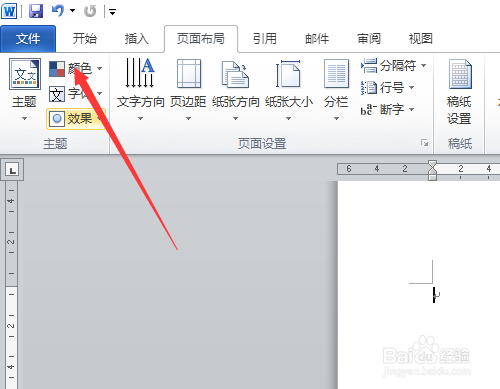Click the 行号 line numbers icon
The height and width of the screenshot is (389, 500).
pos(369,88)
